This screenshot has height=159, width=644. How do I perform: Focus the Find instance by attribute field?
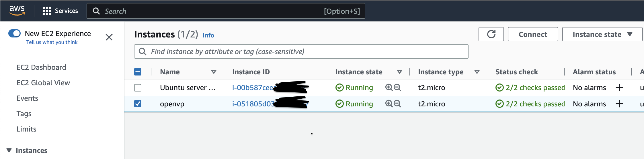[301, 51]
